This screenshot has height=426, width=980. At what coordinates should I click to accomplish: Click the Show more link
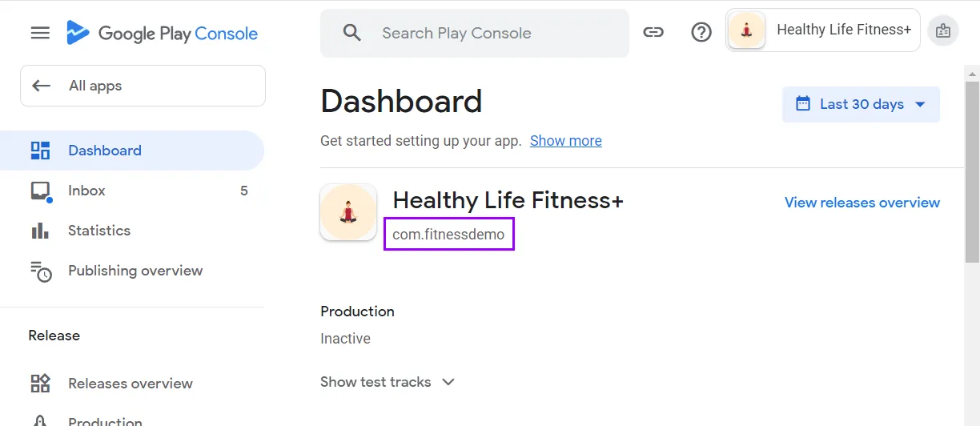[565, 141]
